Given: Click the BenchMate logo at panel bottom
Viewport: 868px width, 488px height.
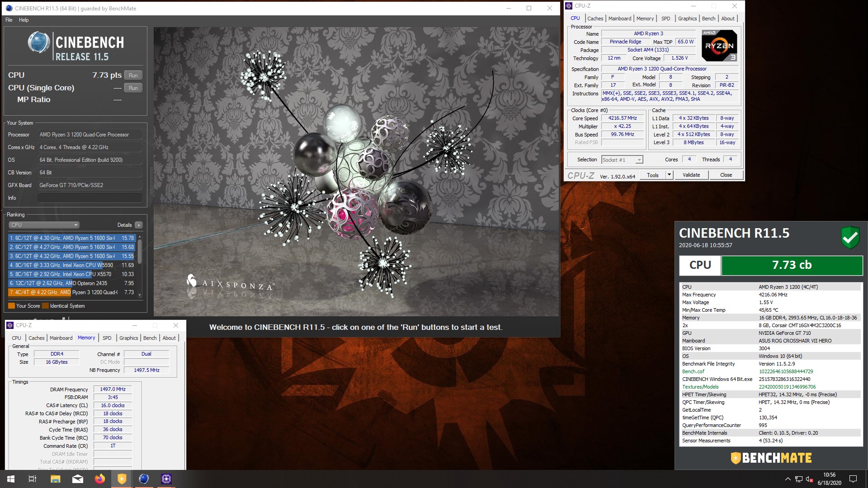Looking at the screenshot, I should point(771,458).
